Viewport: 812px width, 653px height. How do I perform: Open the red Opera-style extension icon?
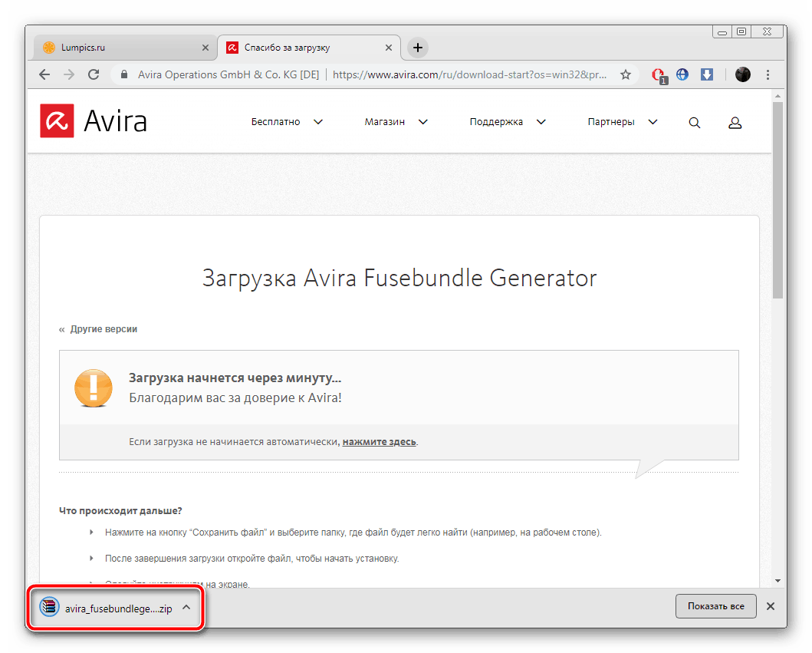pos(658,75)
